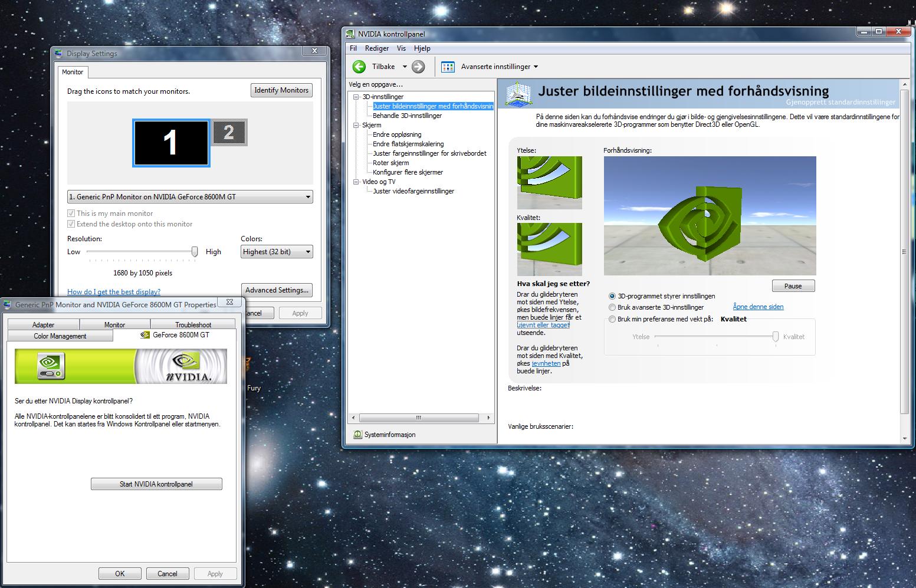This screenshot has height=588, width=916.
Task: Click Identify Monitors button
Action: pyautogui.click(x=281, y=90)
